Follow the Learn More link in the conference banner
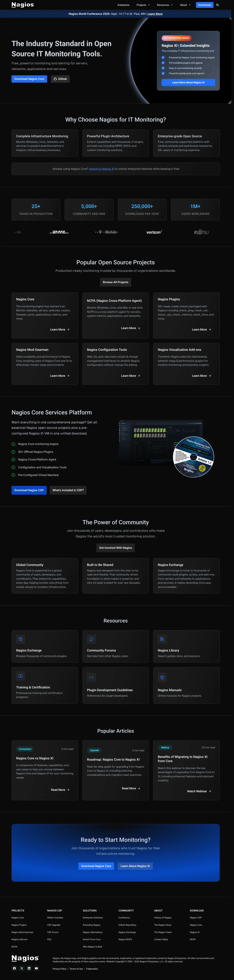The image size is (234, 980). pos(155,14)
